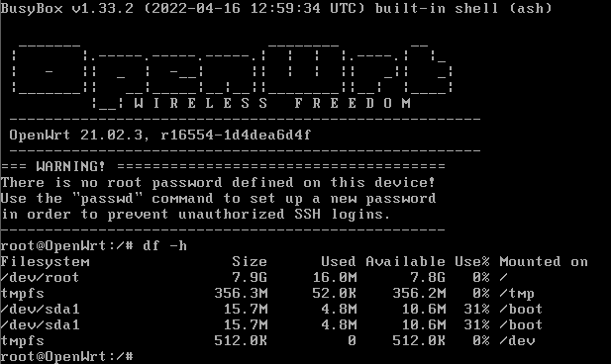Image resolution: width=611 pixels, height=364 pixels.
Task: Click the WIRELESS FREEDOM tagline
Action: click(x=272, y=104)
